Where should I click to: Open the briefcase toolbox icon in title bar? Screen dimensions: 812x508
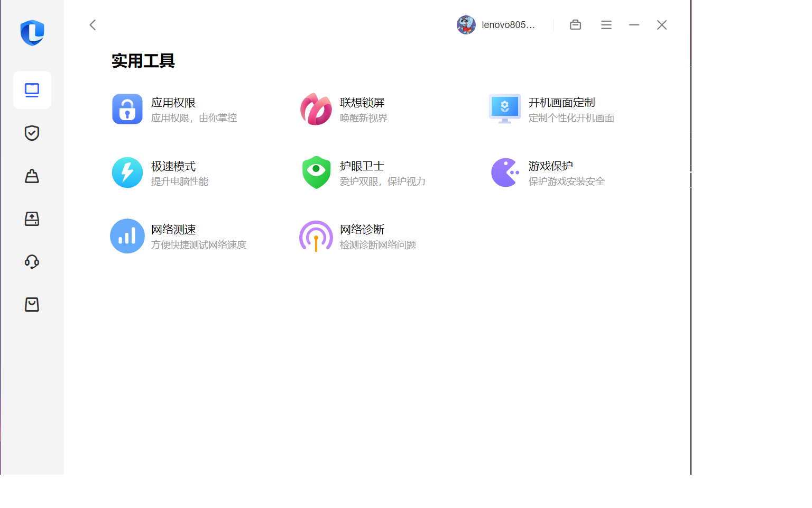point(576,25)
